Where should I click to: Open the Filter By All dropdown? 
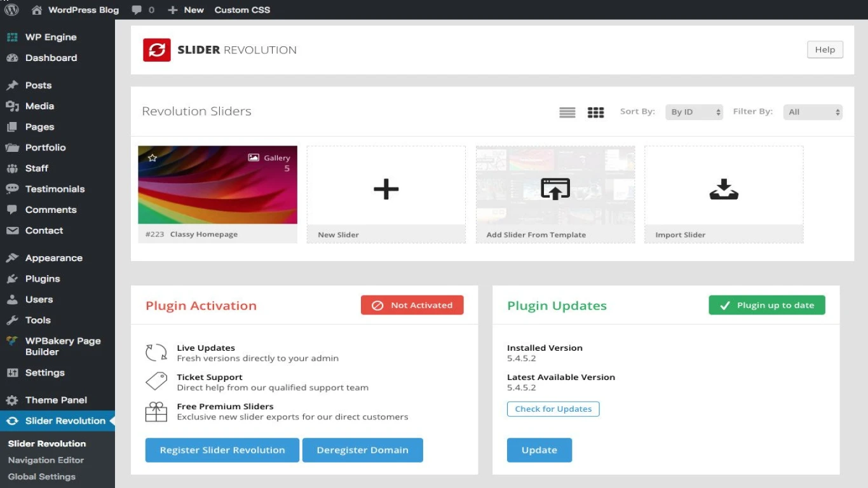coord(813,112)
